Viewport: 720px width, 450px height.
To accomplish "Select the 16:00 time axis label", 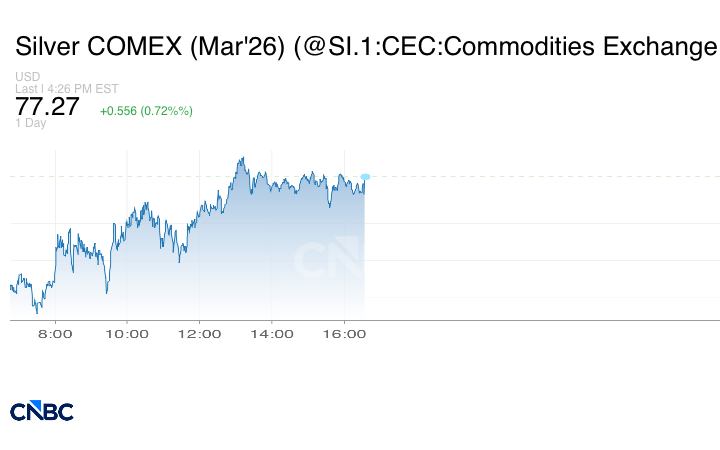I will coord(343,334).
